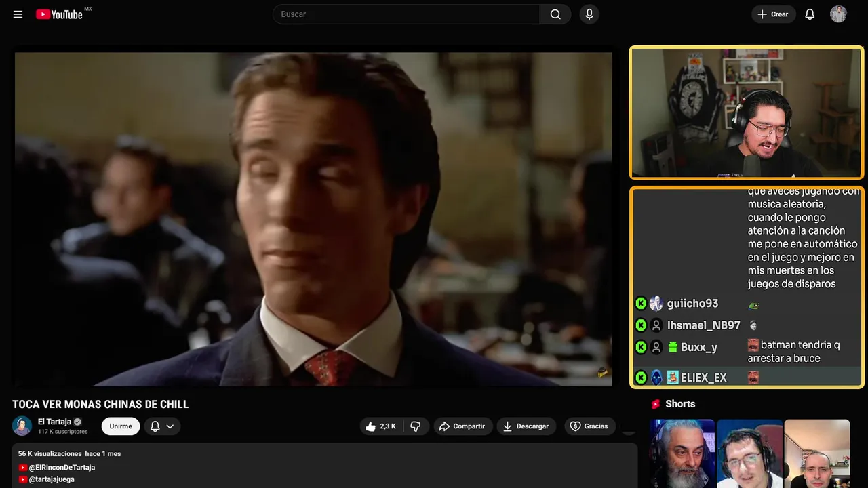Viewport: 868px width, 488px height.
Task: Click emote in Ihsmael_NB97 message
Action: coord(753,326)
